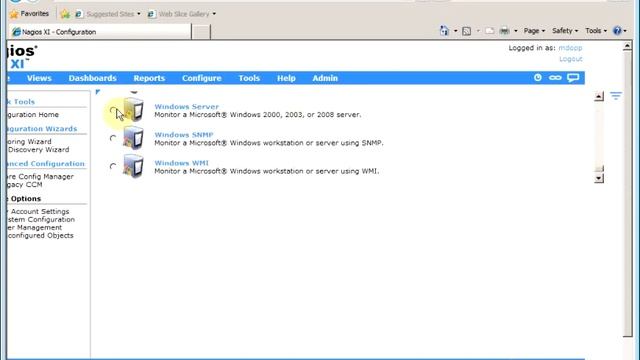This screenshot has width=640, height=360.
Task: Click the browser Home icon
Action: 444,31
